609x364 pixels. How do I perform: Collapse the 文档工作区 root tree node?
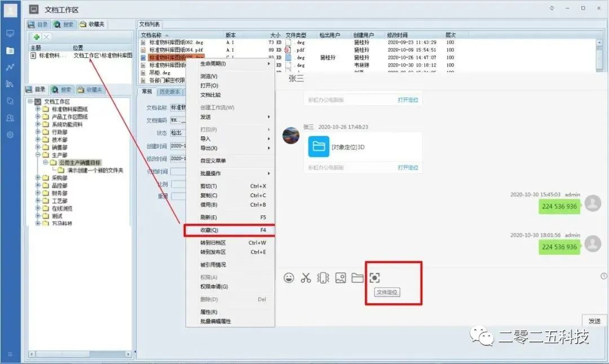tap(30, 100)
